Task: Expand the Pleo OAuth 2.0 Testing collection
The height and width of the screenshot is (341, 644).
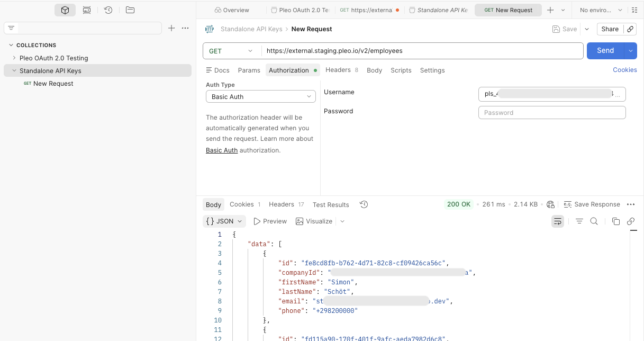Action: pyautogui.click(x=14, y=58)
